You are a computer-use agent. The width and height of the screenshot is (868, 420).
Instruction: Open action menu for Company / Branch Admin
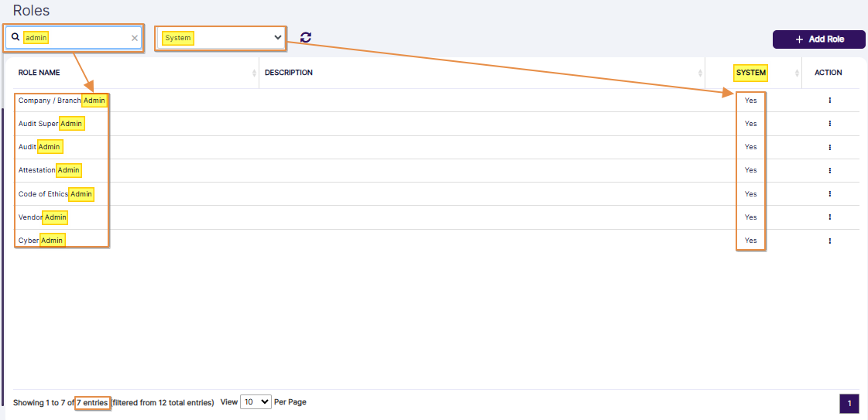[x=829, y=101]
